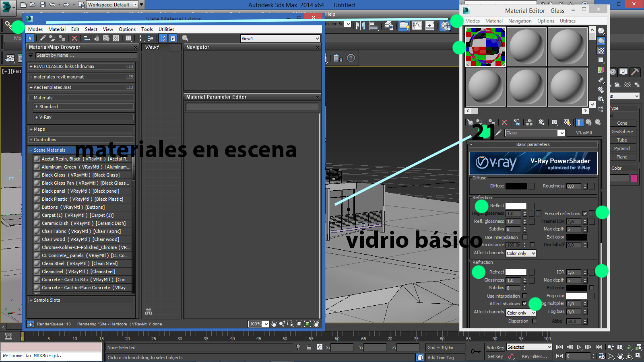Open Refraction Affect channels Color only dropdown
Viewport: 644px width, 362px height.
(521, 313)
